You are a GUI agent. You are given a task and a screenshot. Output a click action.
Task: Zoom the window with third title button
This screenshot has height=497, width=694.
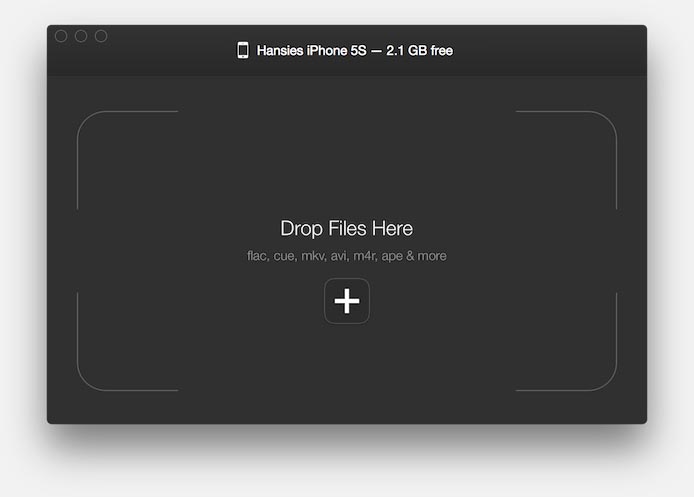101,36
